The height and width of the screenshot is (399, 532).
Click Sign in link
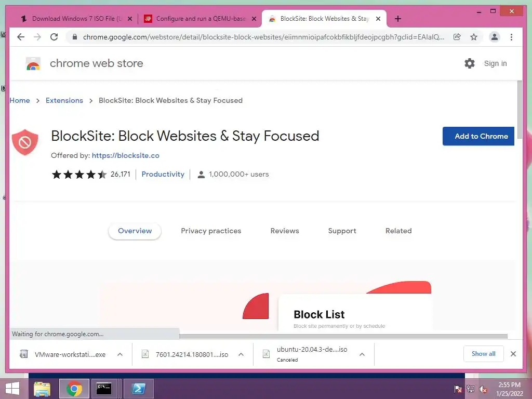(495, 63)
